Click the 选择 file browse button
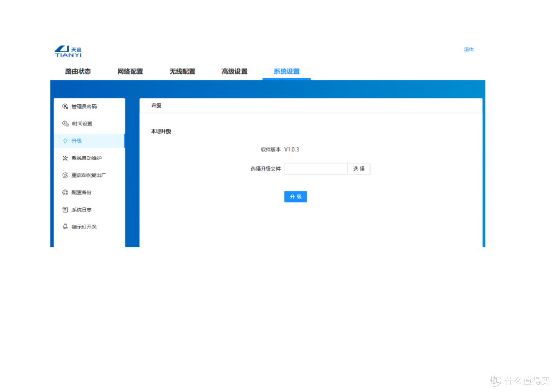This screenshot has height=392, width=555. pos(359,169)
